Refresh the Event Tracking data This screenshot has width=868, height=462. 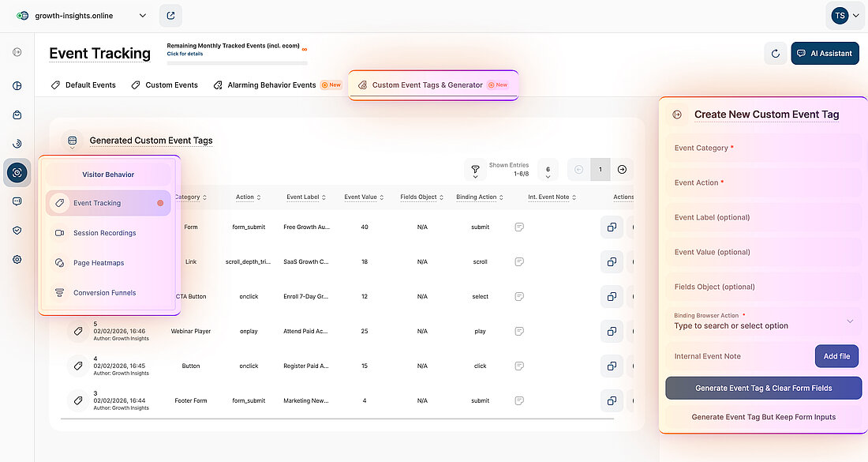coord(775,53)
